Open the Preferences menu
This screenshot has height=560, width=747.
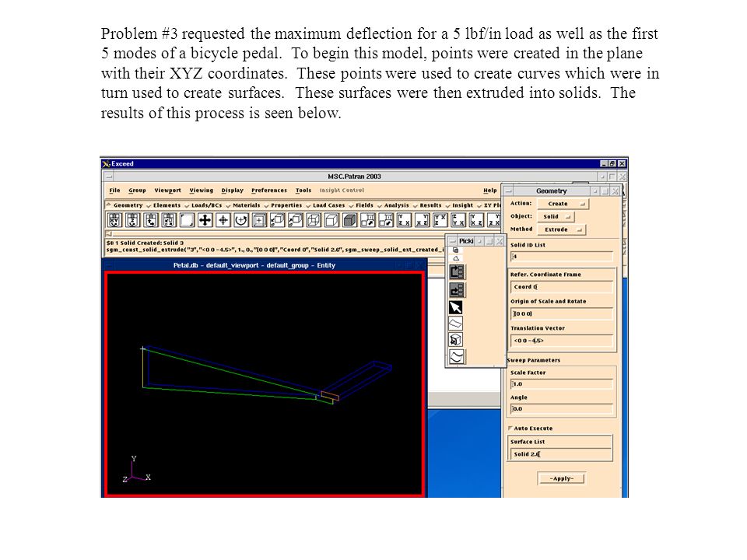pos(269,191)
